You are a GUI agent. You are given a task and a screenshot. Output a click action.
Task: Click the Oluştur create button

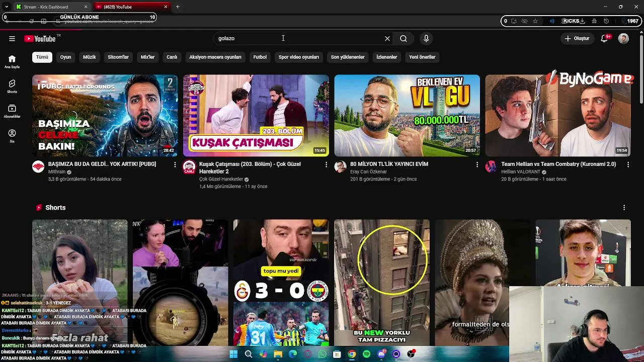[577, 38]
